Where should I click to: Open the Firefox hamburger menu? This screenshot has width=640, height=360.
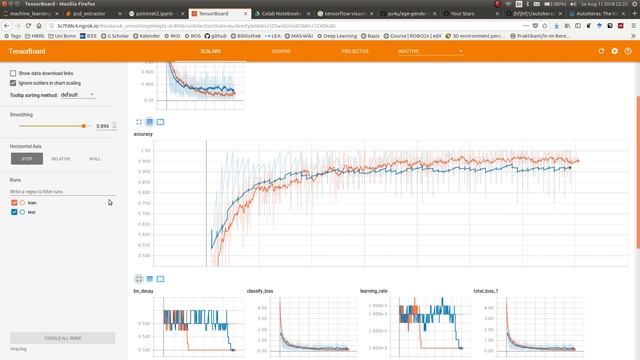click(633, 26)
